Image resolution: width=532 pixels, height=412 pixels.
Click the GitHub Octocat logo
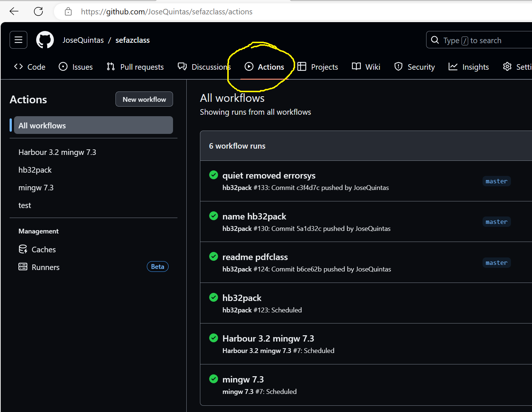(x=45, y=40)
